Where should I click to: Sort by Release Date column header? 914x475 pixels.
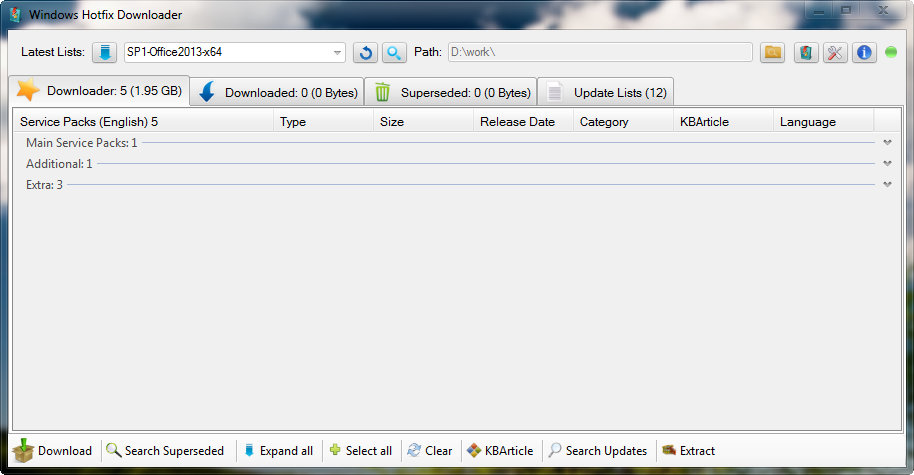517,122
